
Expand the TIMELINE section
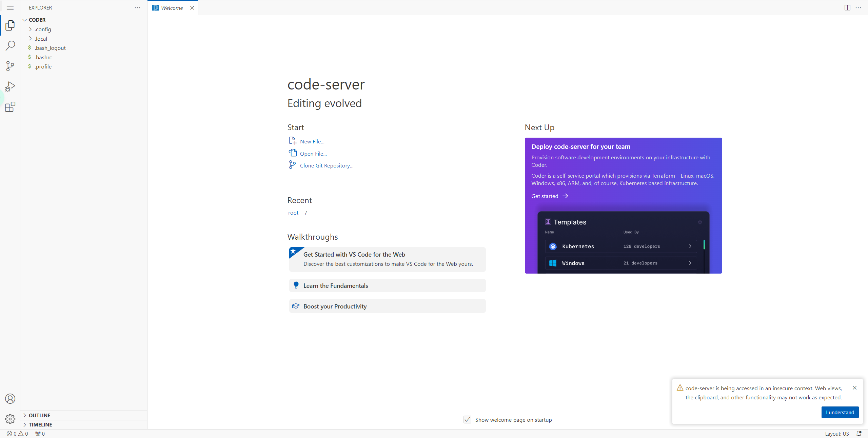[x=40, y=424]
